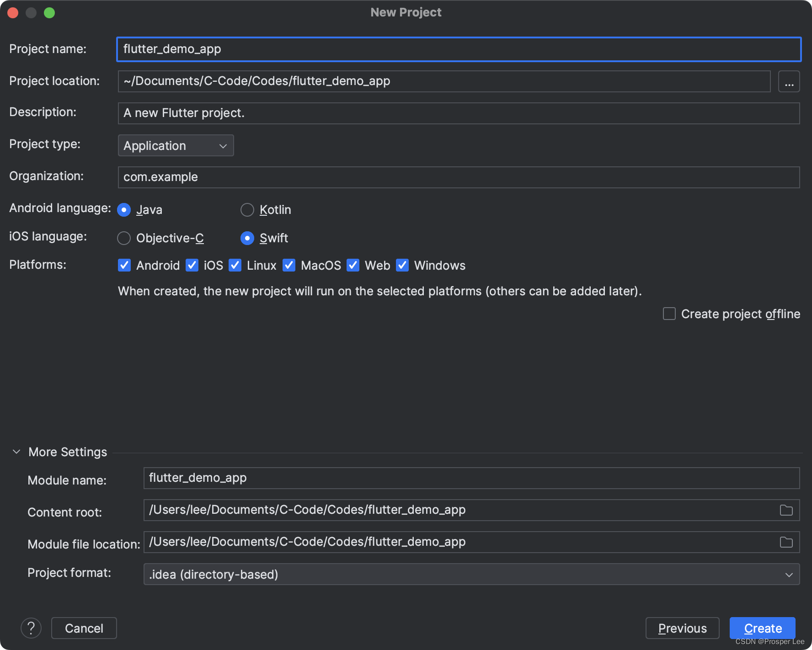The image size is (812, 650).
Task: Collapse the More Settings section
Action: 16,452
